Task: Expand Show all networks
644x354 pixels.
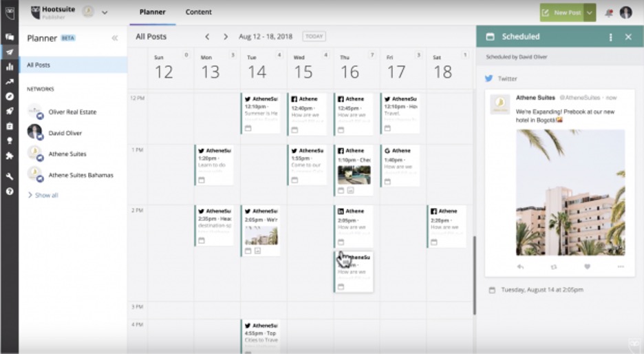Action: [x=43, y=196]
